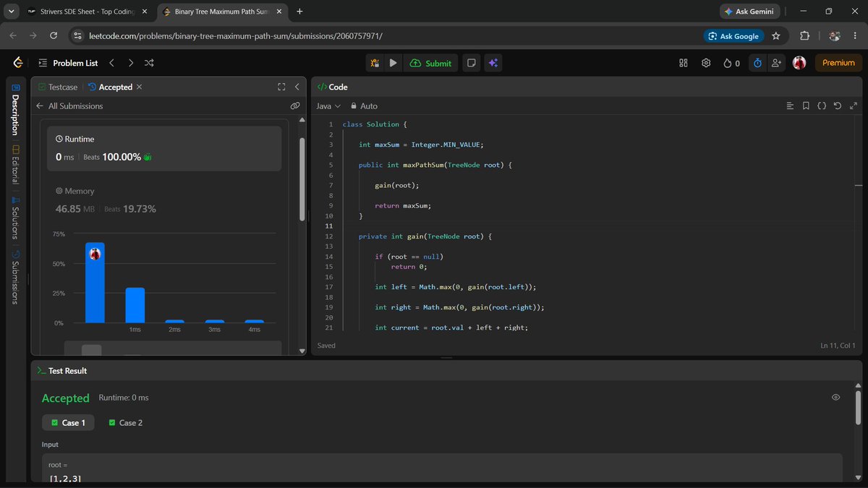Switch to the Testcase tab
Viewport: 868px width, 488px height.
point(58,87)
